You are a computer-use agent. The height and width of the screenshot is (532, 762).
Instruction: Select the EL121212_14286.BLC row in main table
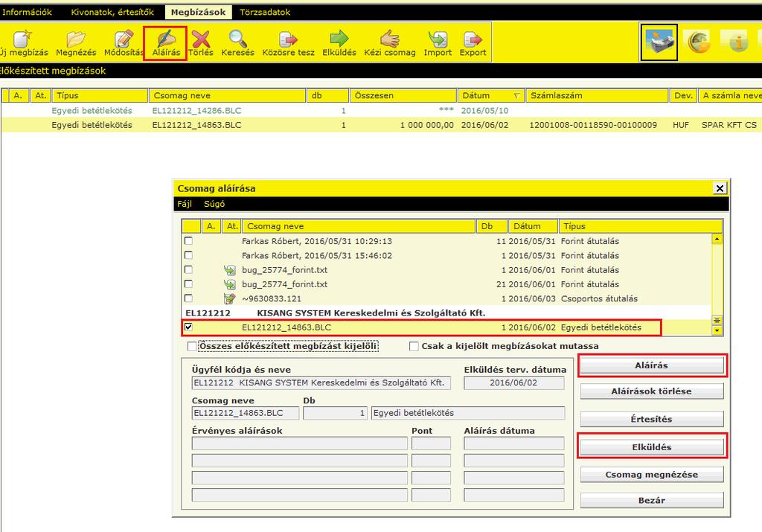(381, 110)
